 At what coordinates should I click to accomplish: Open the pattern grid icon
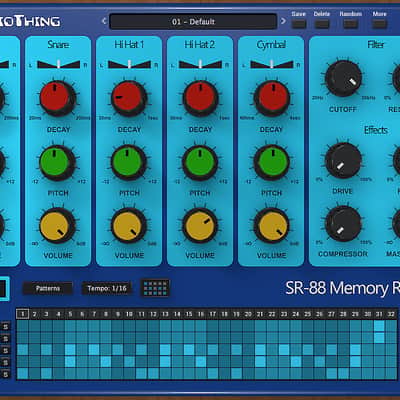coord(155,288)
